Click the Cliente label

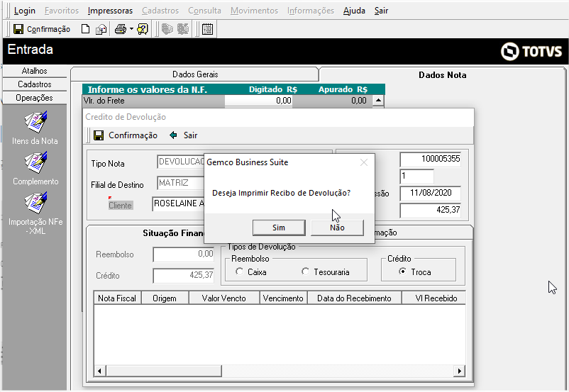pos(120,206)
